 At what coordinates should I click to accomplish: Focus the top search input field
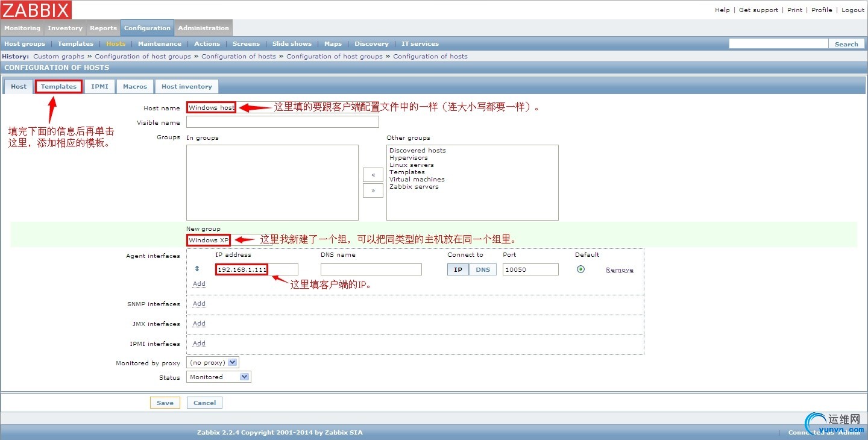[779, 44]
